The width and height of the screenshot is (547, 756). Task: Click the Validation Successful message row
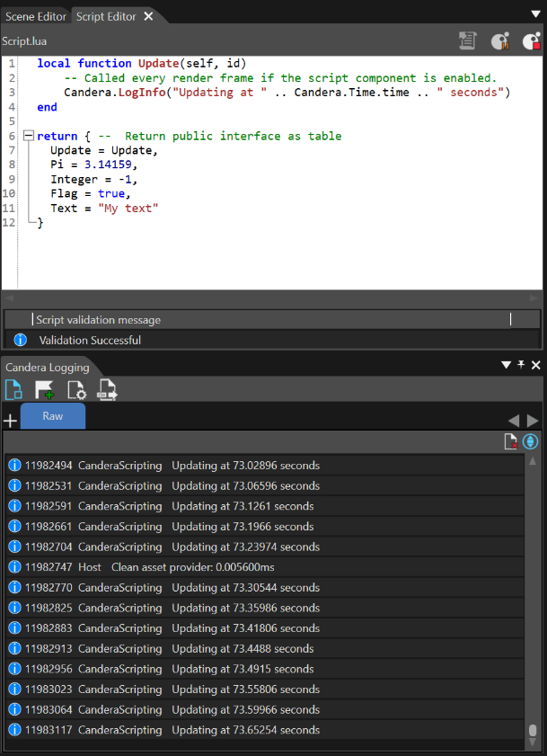pos(272,340)
